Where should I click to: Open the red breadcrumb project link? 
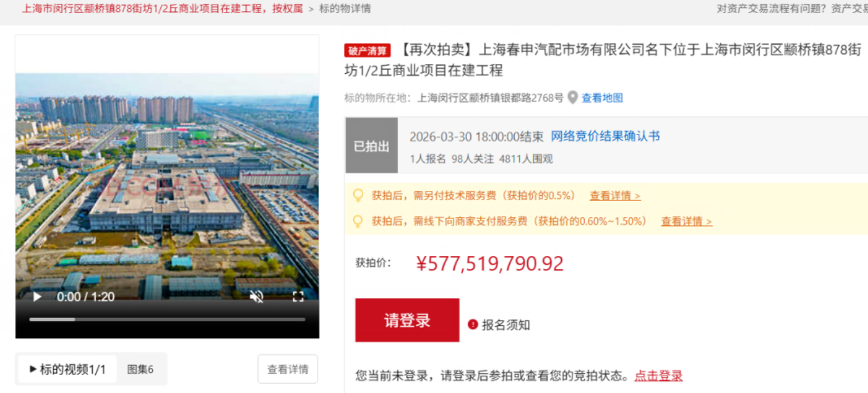tap(162, 9)
